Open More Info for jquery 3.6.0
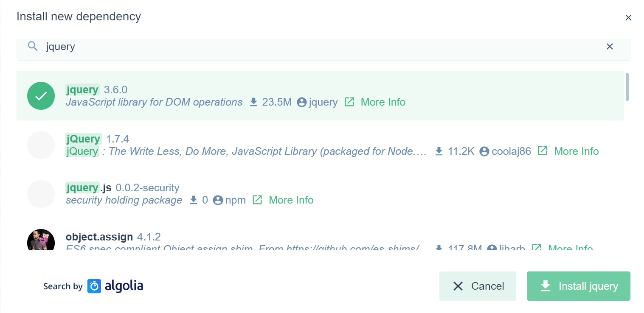This screenshot has width=644, height=313. (x=382, y=102)
